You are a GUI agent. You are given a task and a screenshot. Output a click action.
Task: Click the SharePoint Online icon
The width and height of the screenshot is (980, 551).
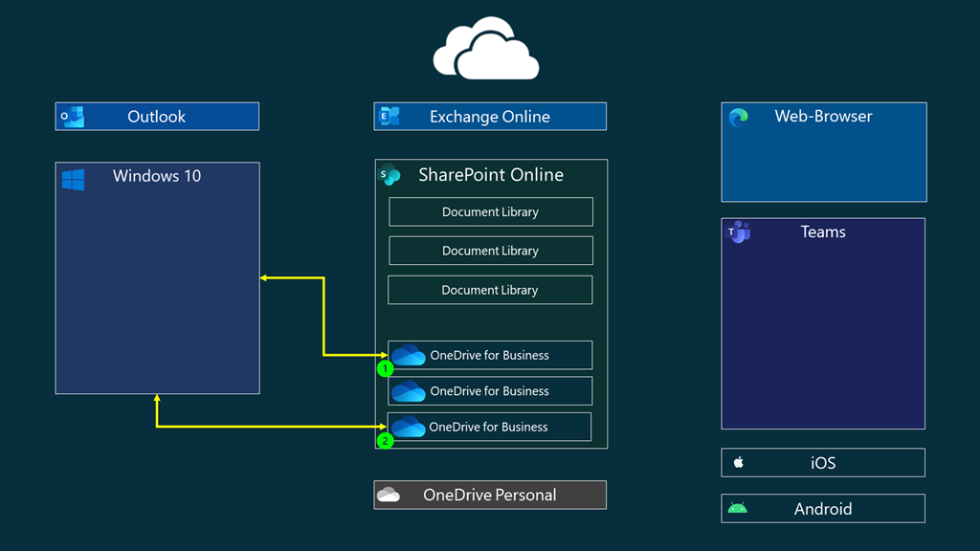390,175
